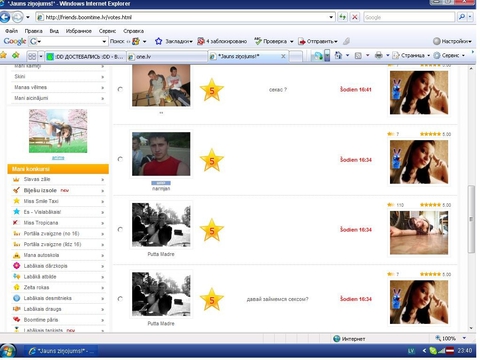Click the vertical page scrollbar thumb
480x360 pixels.
click(x=471, y=219)
